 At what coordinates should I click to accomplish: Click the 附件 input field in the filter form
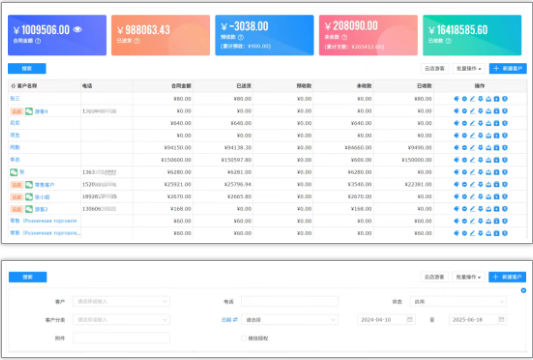pyautogui.click(x=121, y=338)
